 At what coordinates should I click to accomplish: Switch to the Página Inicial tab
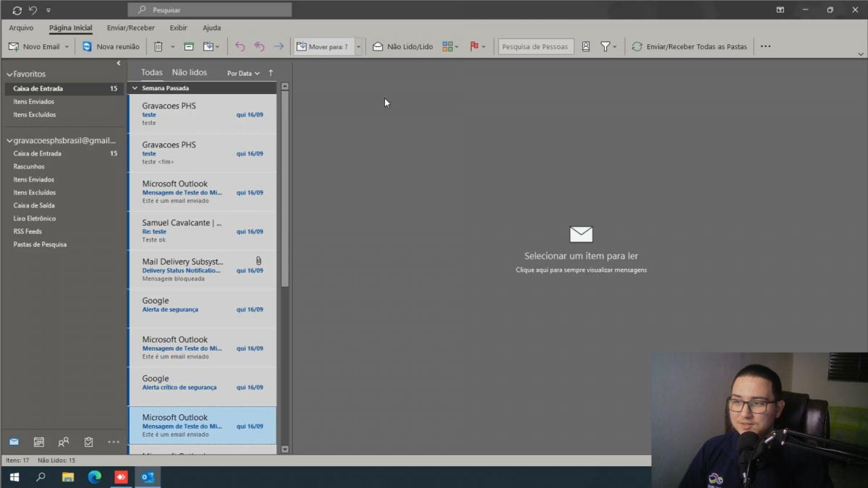click(x=71, y=27)
